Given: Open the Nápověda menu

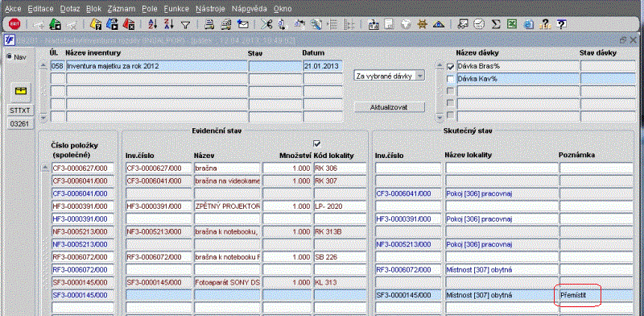Looking at the screenshot, I should 249,9.
